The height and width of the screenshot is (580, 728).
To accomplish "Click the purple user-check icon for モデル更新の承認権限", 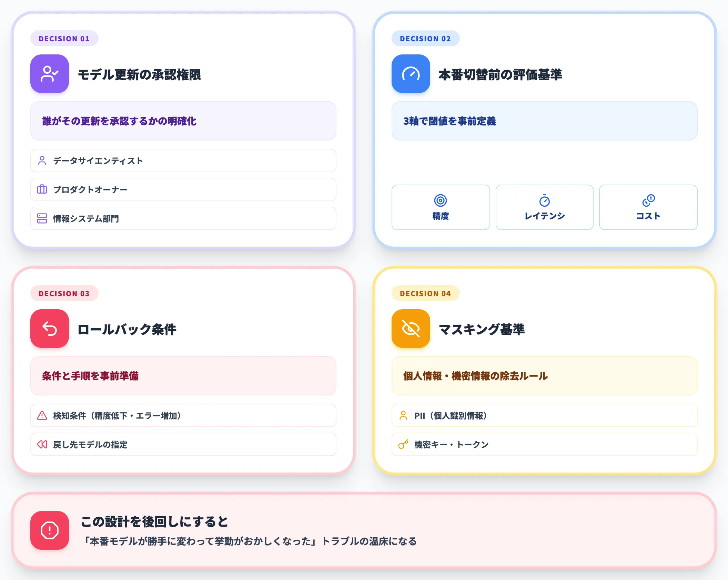I will point(50,74).
